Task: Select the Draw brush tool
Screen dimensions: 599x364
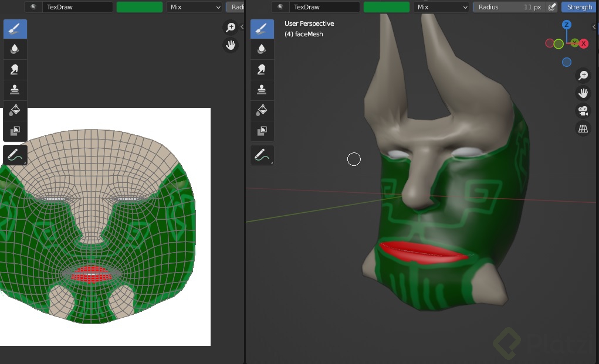Action: [x=262, y=28]
